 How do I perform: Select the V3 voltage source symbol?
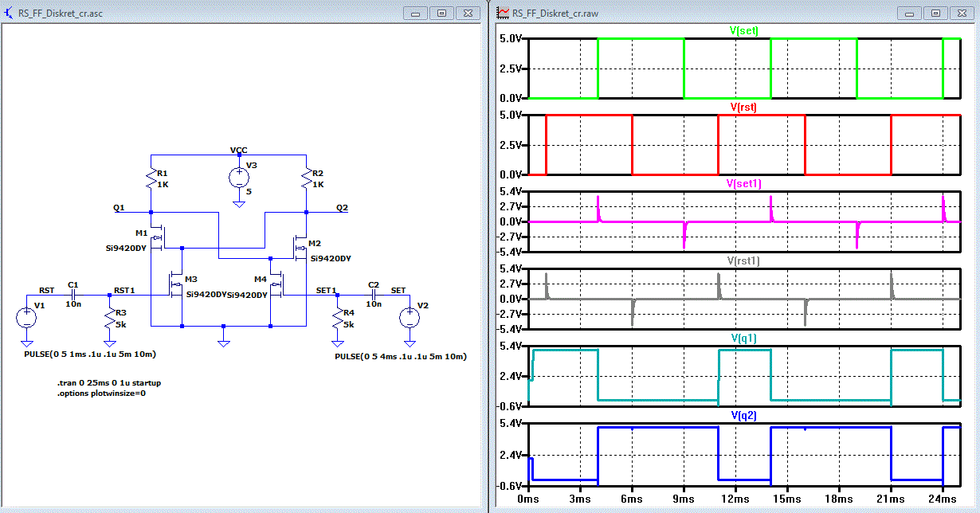coord(238,178)
